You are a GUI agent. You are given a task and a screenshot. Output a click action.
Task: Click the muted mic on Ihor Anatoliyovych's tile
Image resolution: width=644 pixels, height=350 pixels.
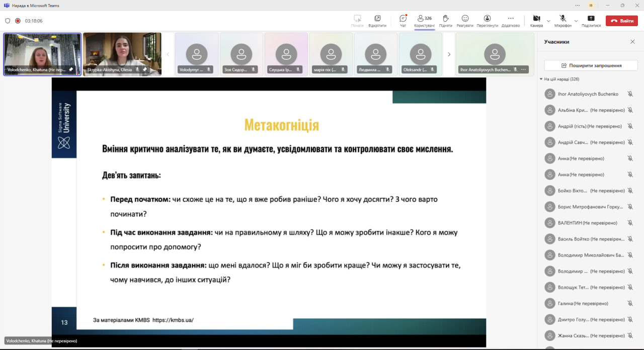[516, 69]
